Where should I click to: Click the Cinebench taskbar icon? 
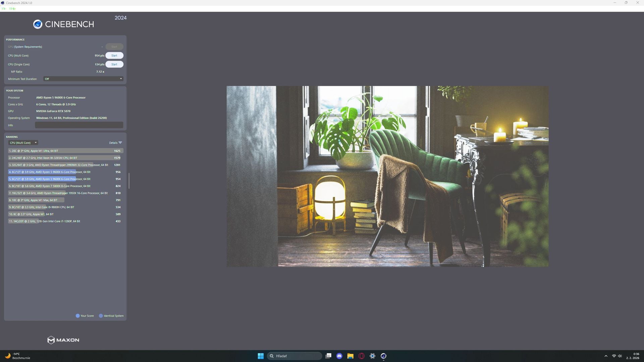[x=384, y=356]
